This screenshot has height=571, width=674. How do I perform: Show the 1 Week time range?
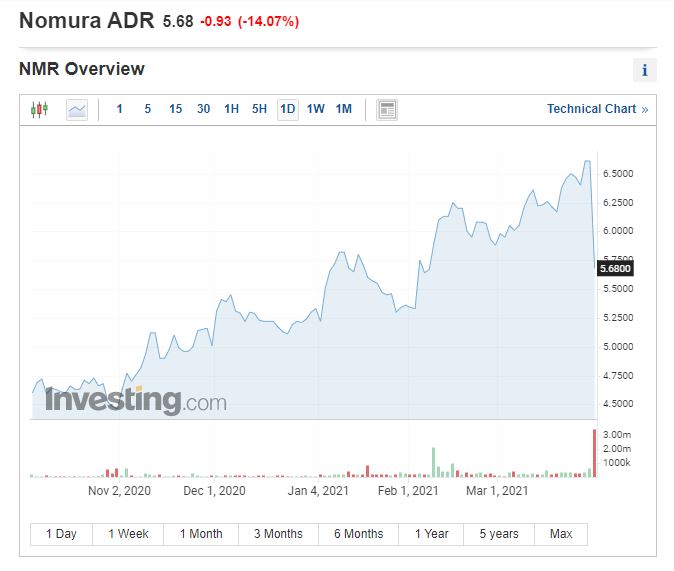coord(129,534)
